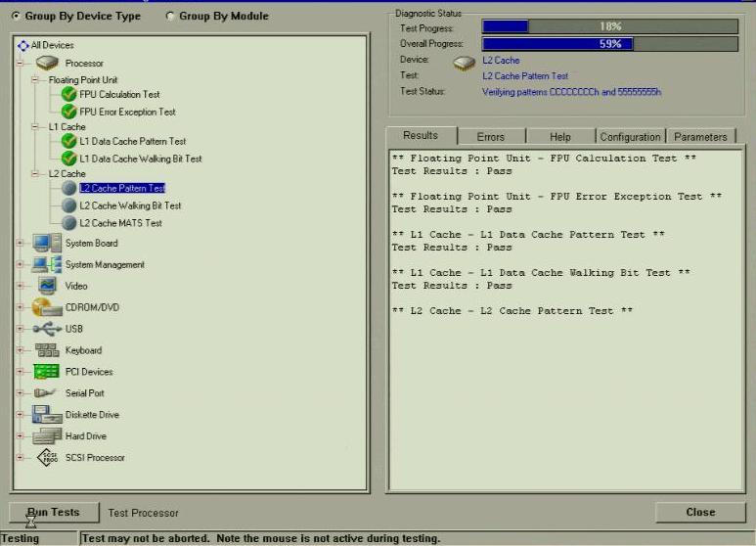This screenshot has width=756, height=546.
Task: Click FPU Calculation Test green checkmark icon
Action: coord(68,94)
